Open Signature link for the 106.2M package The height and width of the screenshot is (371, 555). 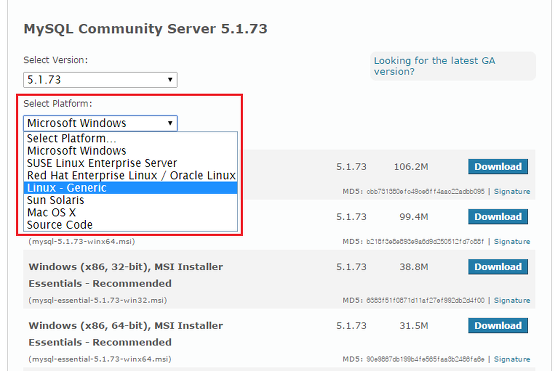click(512, 192)
